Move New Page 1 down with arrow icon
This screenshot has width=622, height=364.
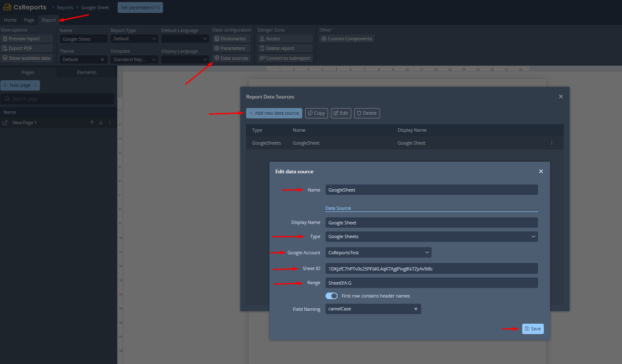[101, 123]
